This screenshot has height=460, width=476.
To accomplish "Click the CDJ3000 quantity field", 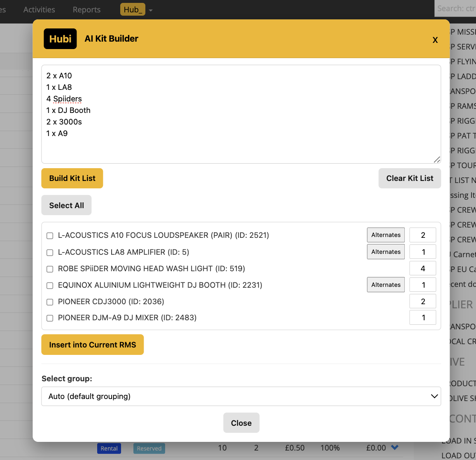I will coord(423,301).
